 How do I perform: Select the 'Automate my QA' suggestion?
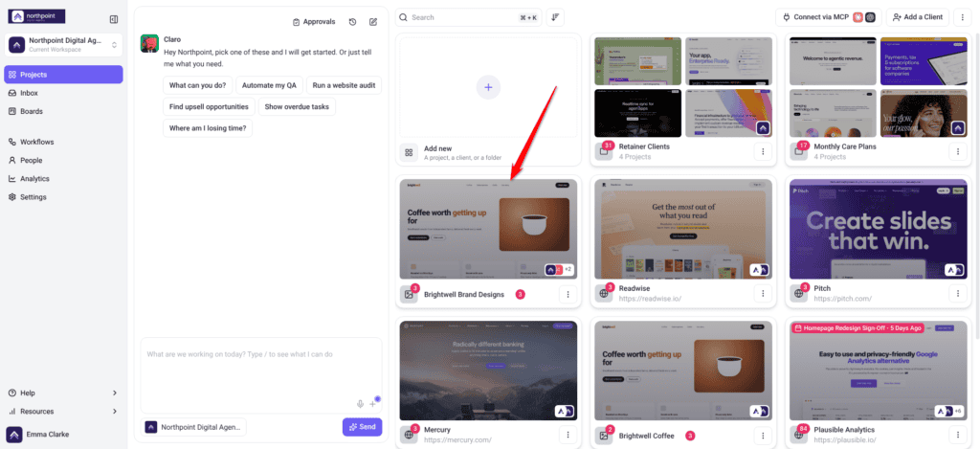click(269, 85)
